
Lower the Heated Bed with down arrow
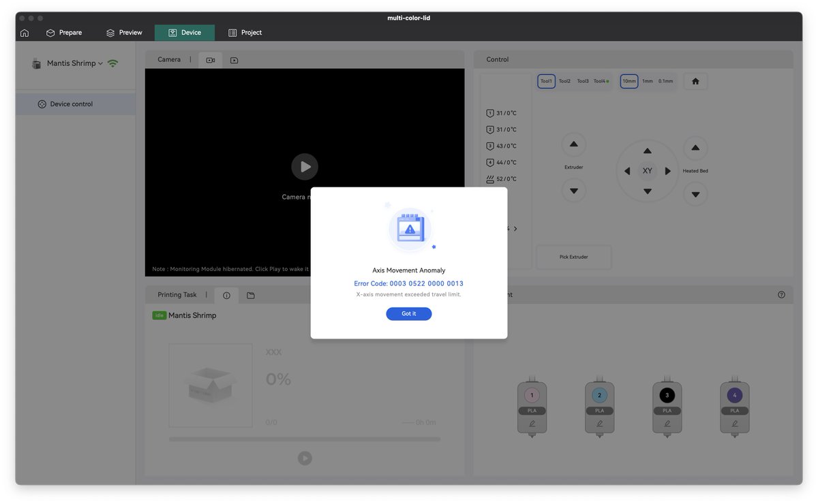(695, 194)
